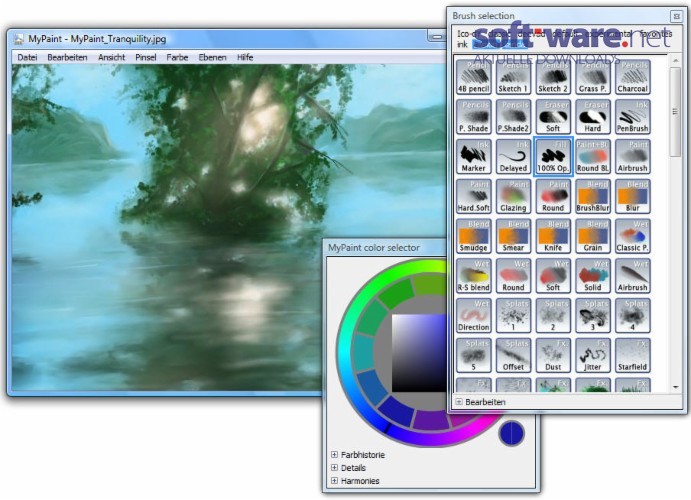Click the dark green harmony ring segment
Screen dimensions: 691x500
coord(396,293)
